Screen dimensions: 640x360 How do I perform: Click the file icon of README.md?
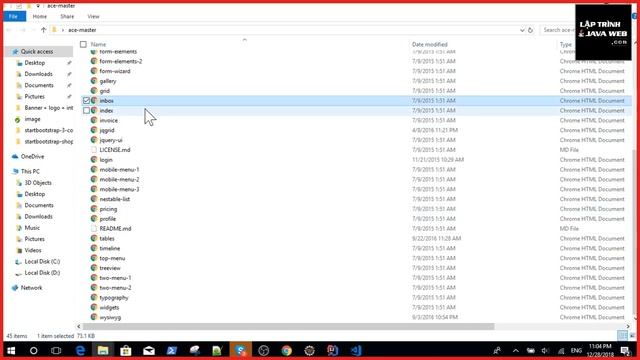point(94,229)
